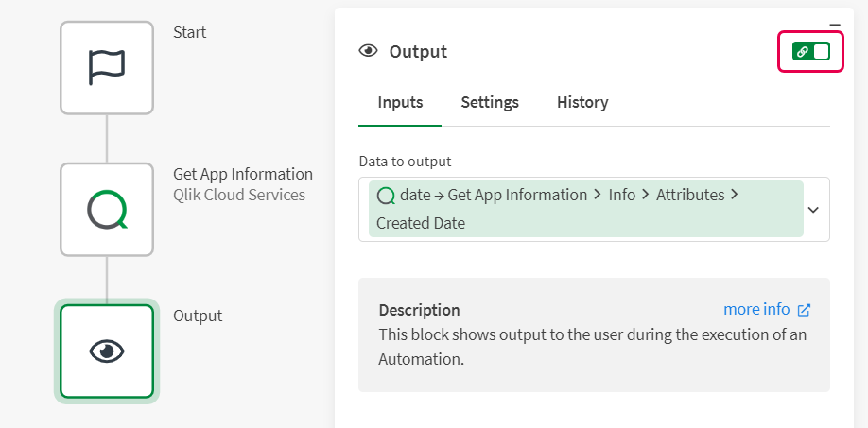Viewport: 868px width, 428px height.
Task: Click the link icon inside the green switch
Action: click(803, 52)
